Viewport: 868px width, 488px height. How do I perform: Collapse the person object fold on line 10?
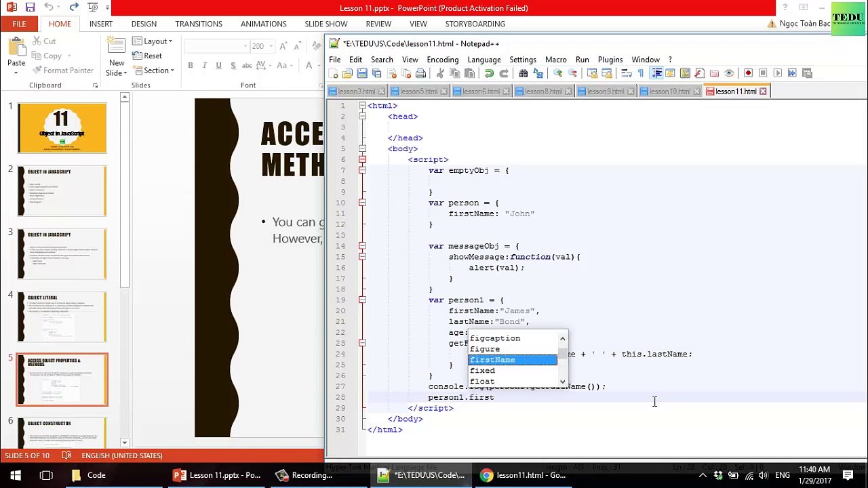tap(362, 203)
